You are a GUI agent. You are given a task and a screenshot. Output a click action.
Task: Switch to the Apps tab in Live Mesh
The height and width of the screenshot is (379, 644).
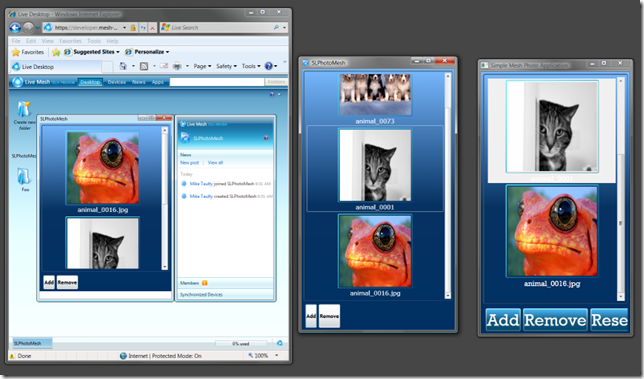coord(158,82)
